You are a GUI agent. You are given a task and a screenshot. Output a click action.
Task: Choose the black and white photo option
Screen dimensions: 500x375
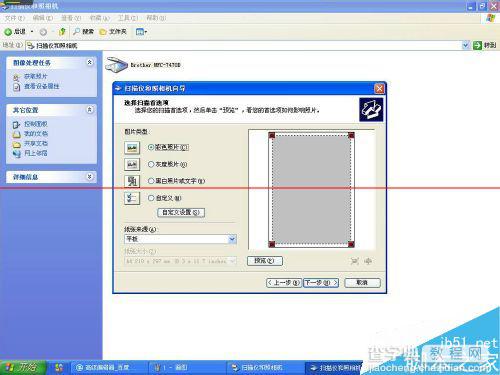(151, 181)
